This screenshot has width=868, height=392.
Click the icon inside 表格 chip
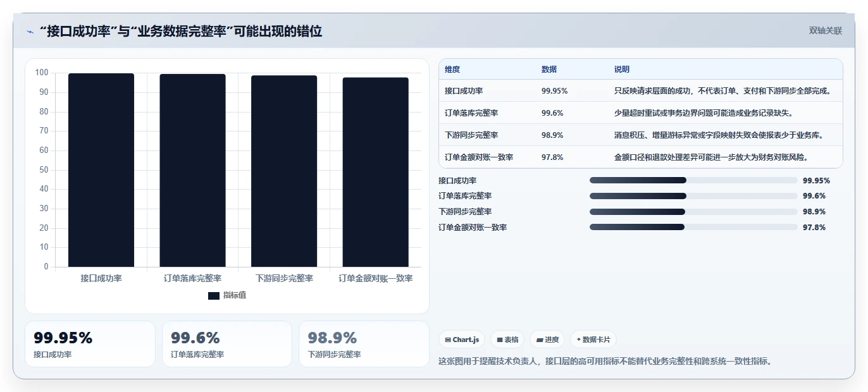coord(500,340)
